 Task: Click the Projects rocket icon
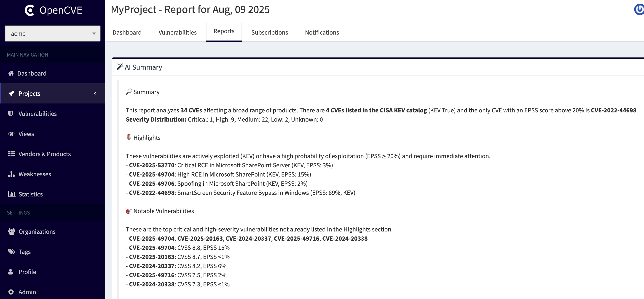coord(11,94)
